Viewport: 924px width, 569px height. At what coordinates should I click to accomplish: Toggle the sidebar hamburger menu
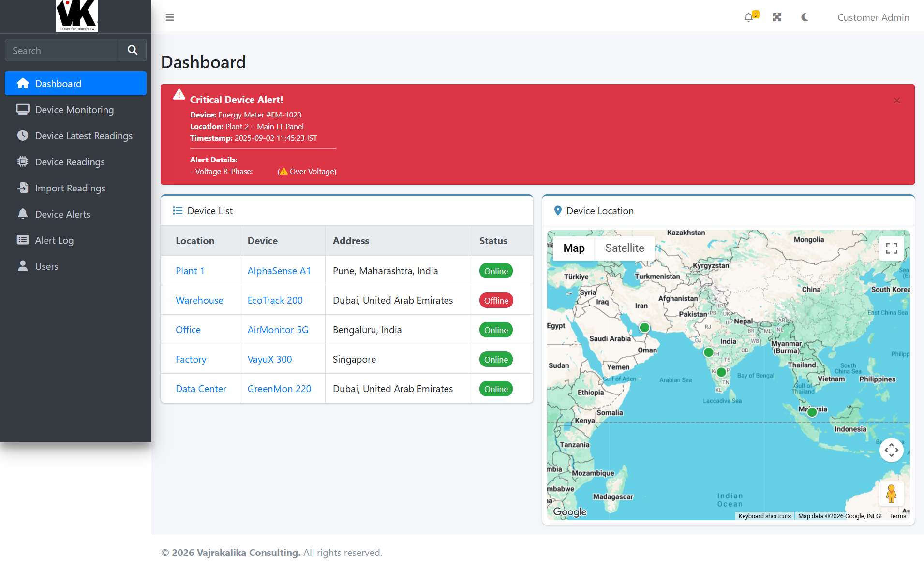coord(170,17)
